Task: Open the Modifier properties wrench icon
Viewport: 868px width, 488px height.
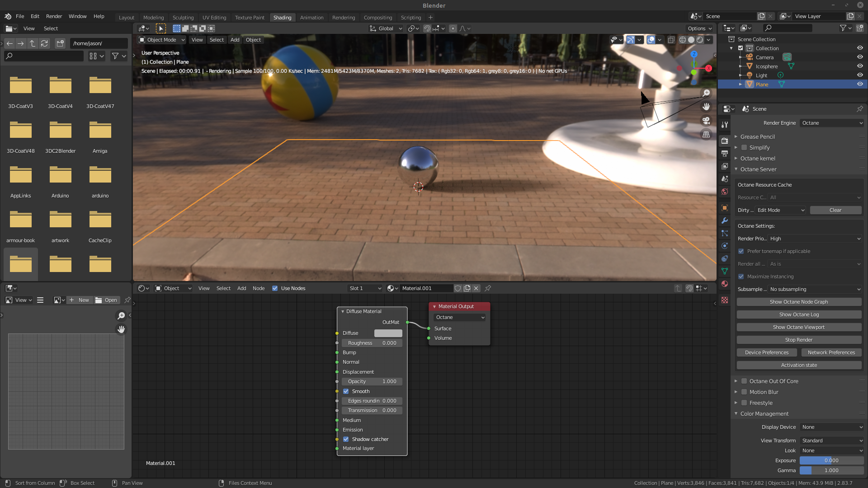Action: (x=725, y=221)
